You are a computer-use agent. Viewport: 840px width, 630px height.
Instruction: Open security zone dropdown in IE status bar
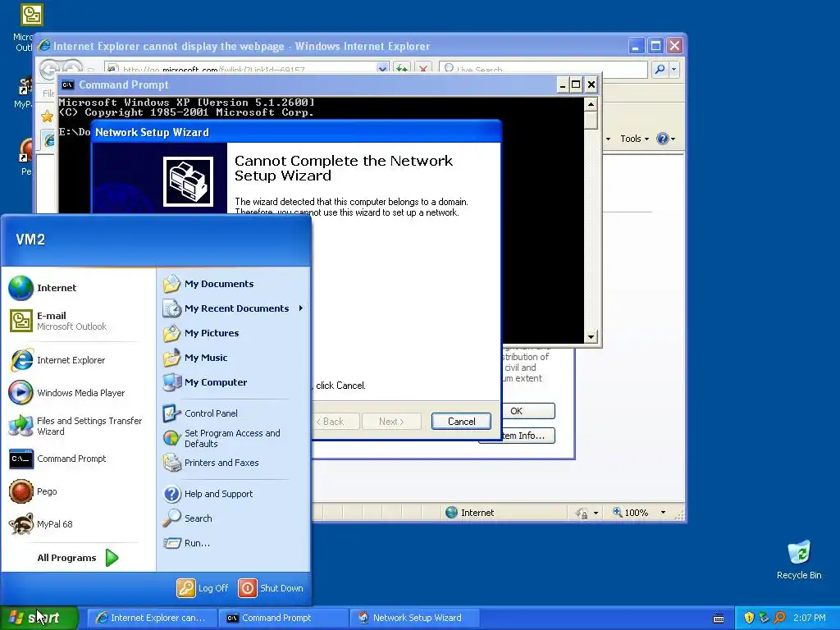(x=596, y=514)
